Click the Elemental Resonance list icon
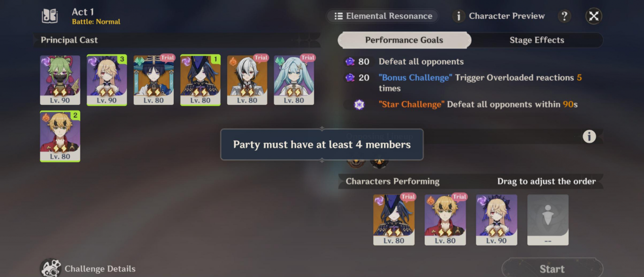 click(338, 16)
